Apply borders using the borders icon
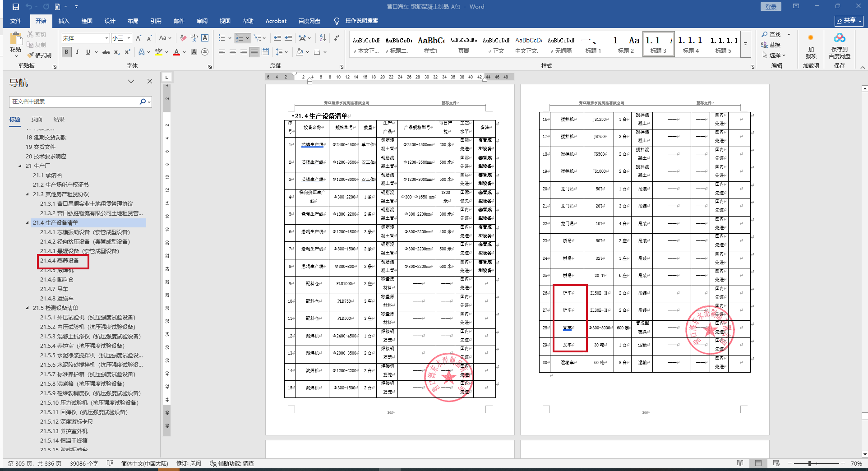This screenshot has height=471, width=868. [x=317, y=52]
